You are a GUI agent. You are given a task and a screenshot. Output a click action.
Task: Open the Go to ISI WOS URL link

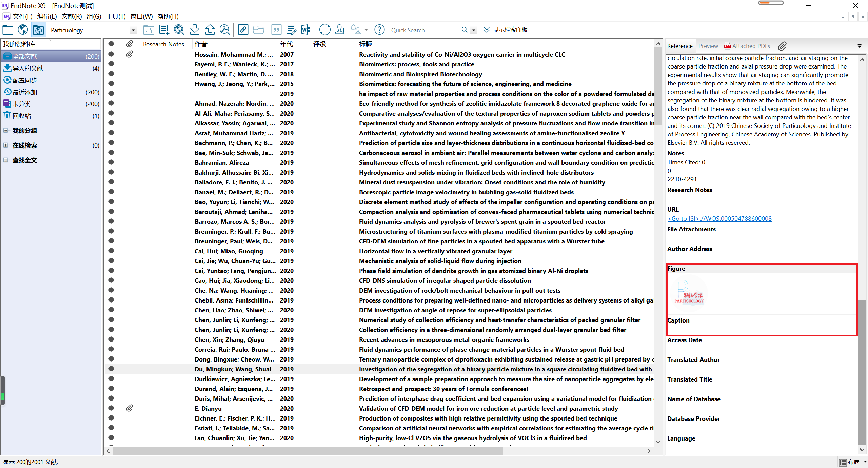coord(719,219)
